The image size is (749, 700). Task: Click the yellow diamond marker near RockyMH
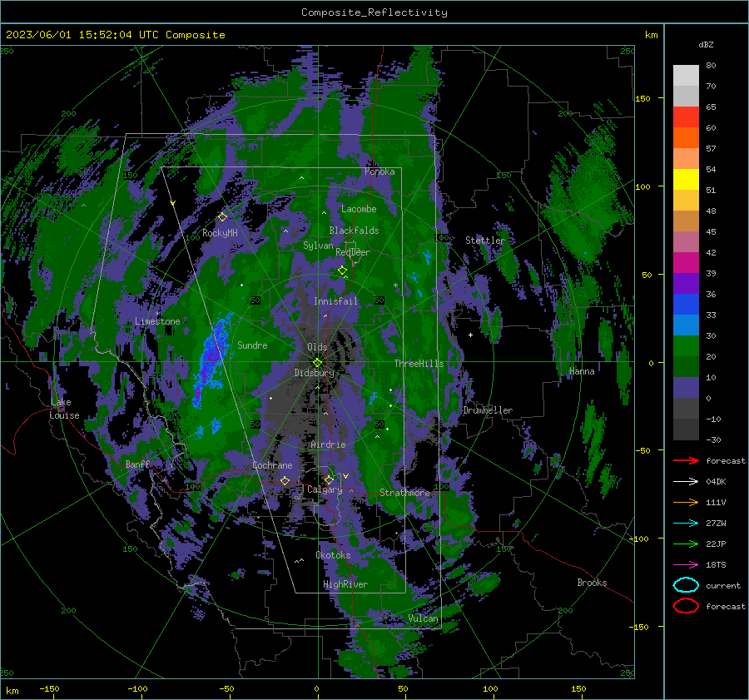tap(222, 217)
